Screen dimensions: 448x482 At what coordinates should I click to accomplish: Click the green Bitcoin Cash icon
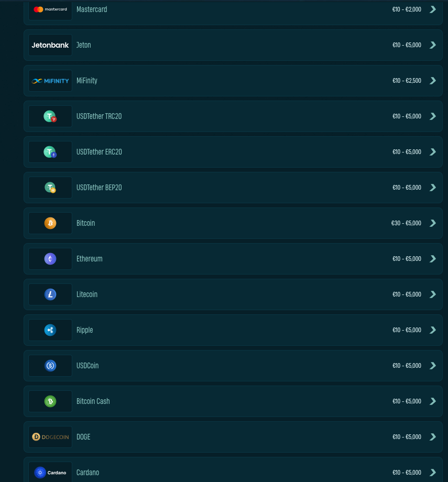coord(50,401)
